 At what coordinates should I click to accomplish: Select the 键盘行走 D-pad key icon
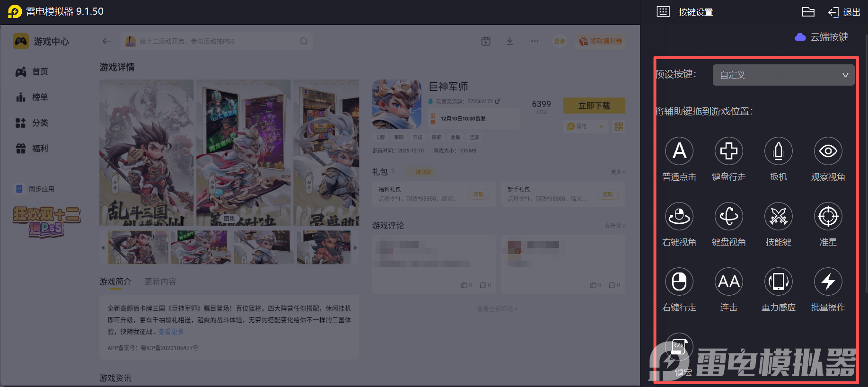728,151
